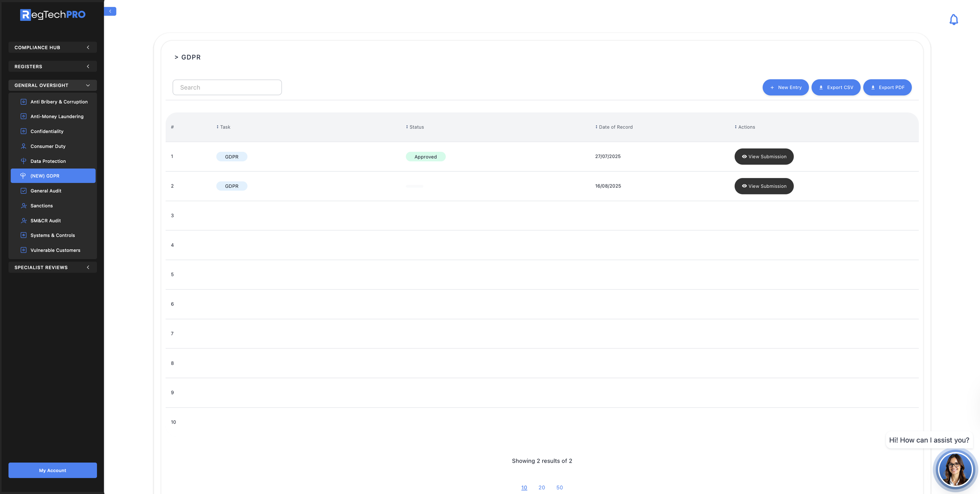
Task: View submission for the 16/08/2025 record
Action: 764,186
